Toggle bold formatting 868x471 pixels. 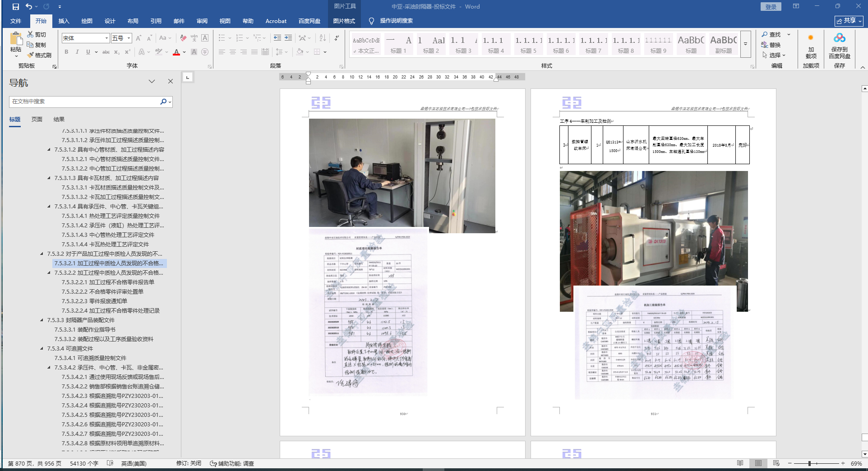66,52
